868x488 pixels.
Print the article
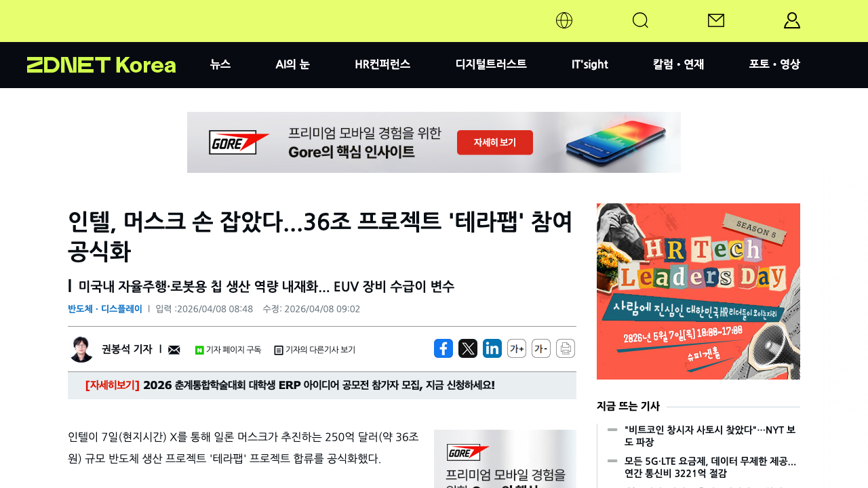pyautogui.click(x=566, y=348)
